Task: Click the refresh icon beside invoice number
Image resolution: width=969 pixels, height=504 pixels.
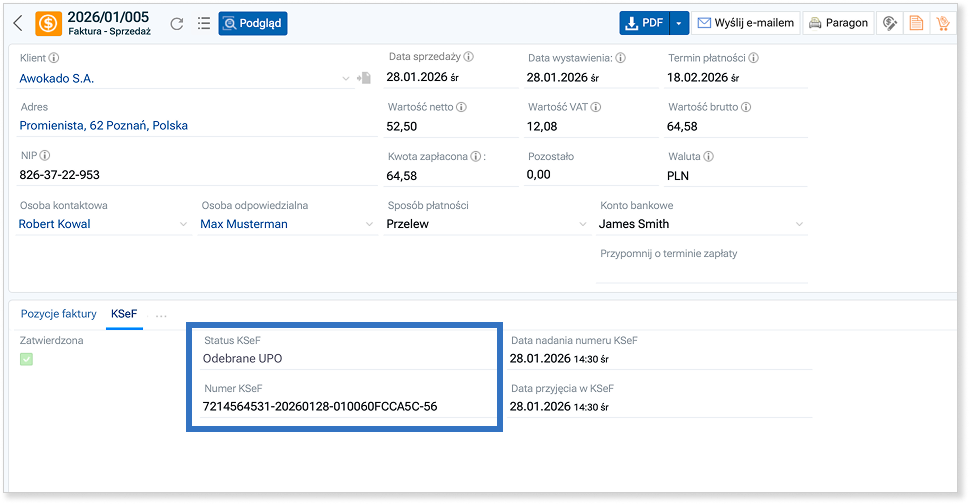Action: tap(177, 24)
